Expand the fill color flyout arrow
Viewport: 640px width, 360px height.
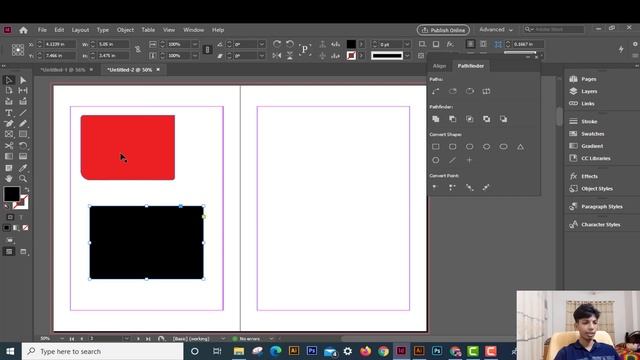362,44
